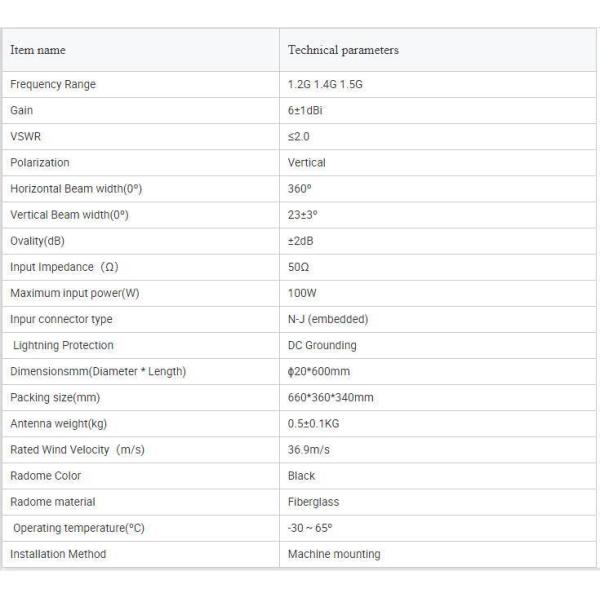Click the 'Item name' header cell

(x=38, y=50)
